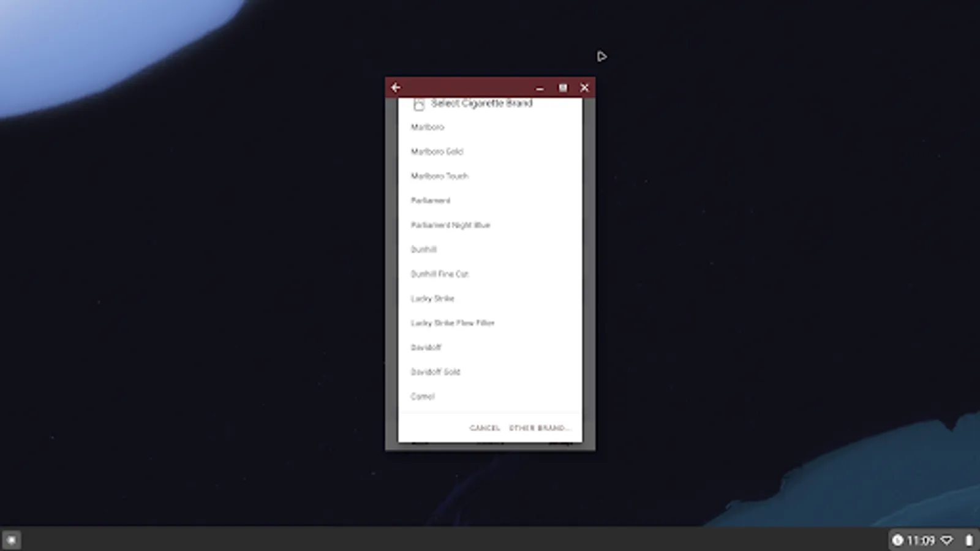This screenshot has height=551, width=980.
Task: Minimize the app window
Action: pyautogui.click(x=540, y=88)
